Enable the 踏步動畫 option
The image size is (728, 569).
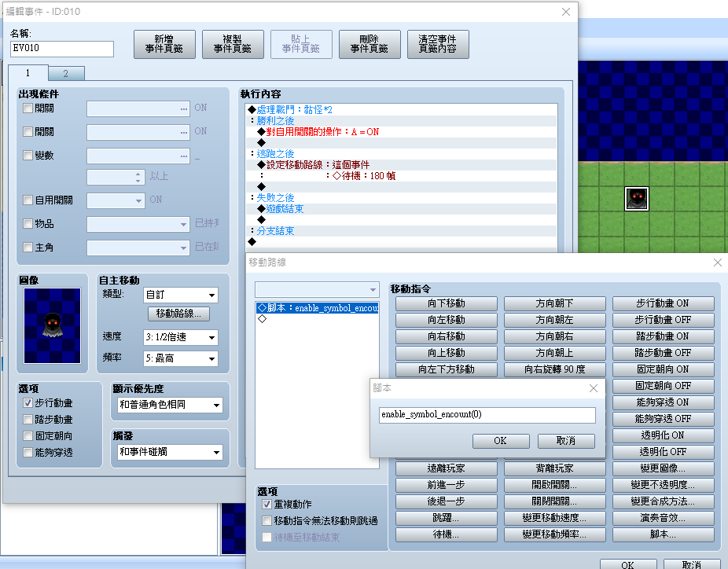click(28, 420)
